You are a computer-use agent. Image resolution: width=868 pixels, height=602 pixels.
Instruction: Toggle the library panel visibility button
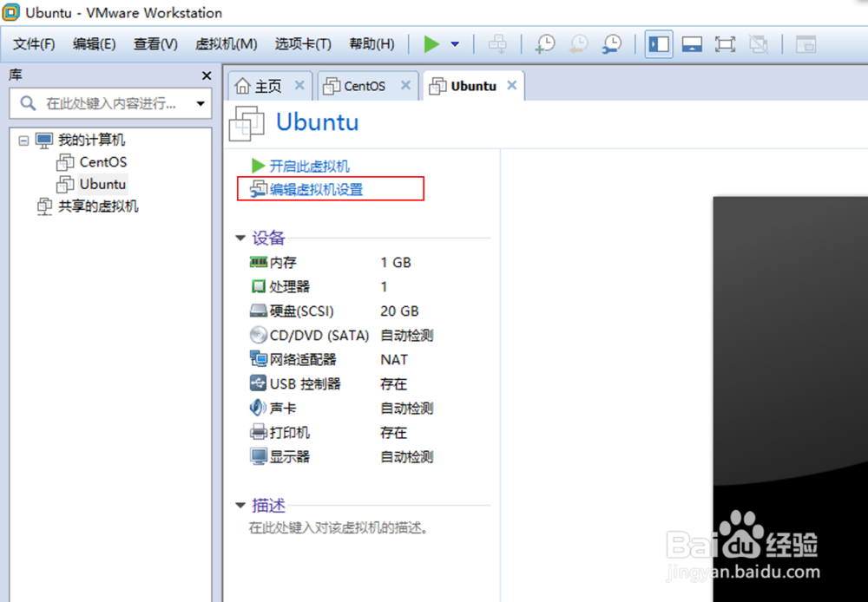[658, 43]
